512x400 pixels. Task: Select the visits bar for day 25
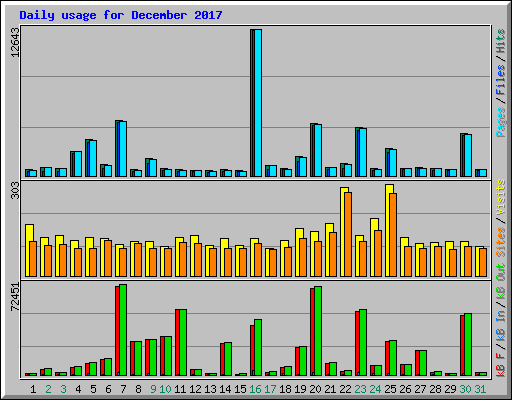389,231
